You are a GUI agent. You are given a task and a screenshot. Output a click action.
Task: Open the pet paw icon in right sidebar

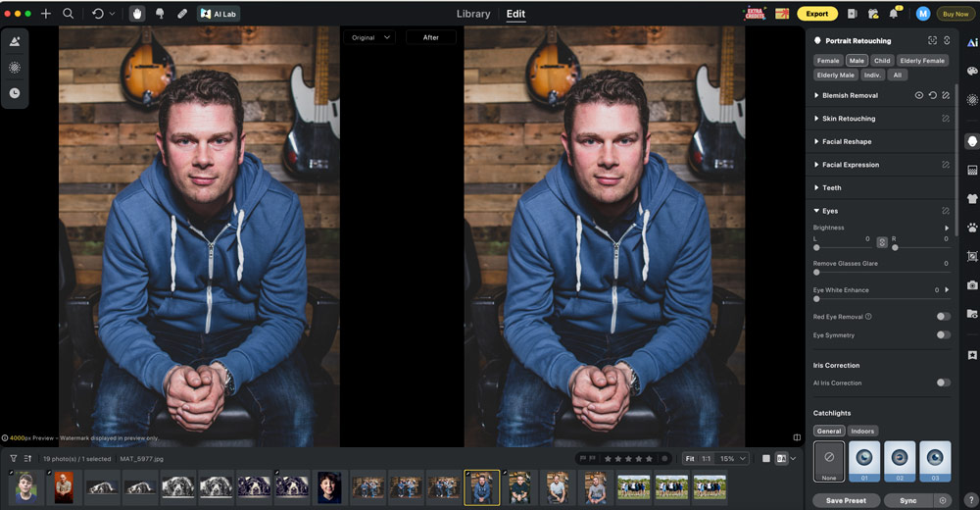tap(972, 228)
